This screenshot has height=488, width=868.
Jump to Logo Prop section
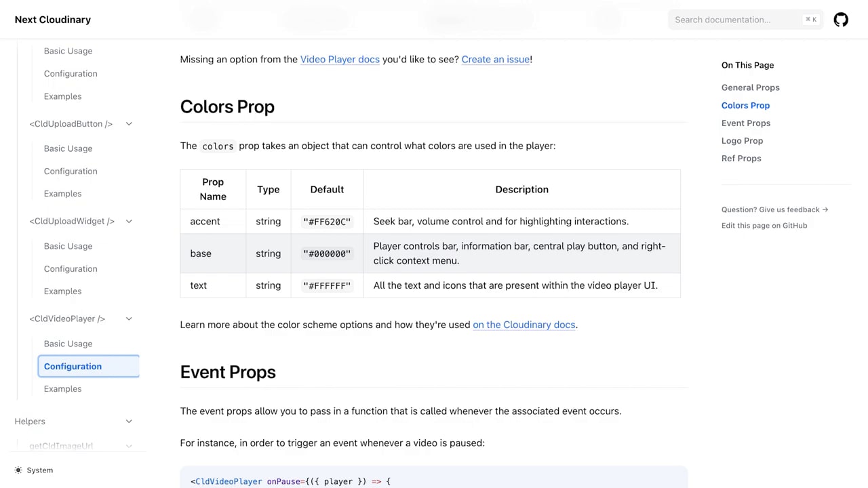click(x=742, y=140)
